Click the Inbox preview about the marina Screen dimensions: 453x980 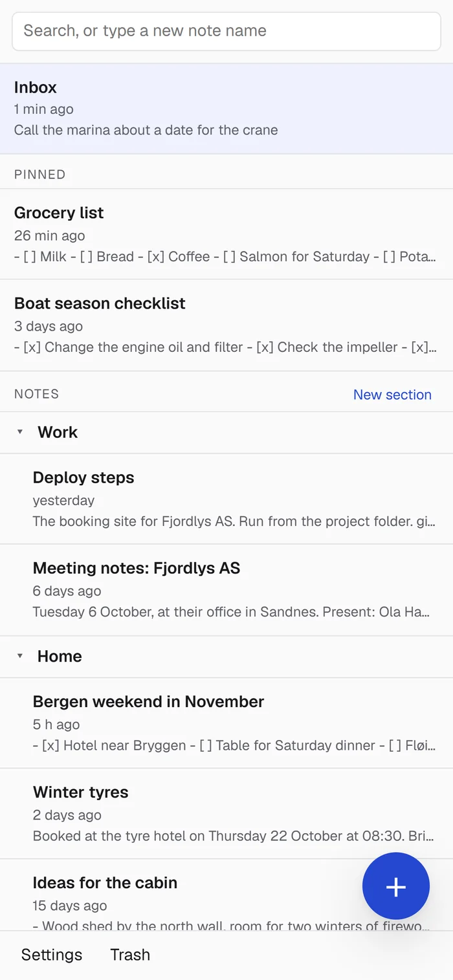click(x=146, y=130)
